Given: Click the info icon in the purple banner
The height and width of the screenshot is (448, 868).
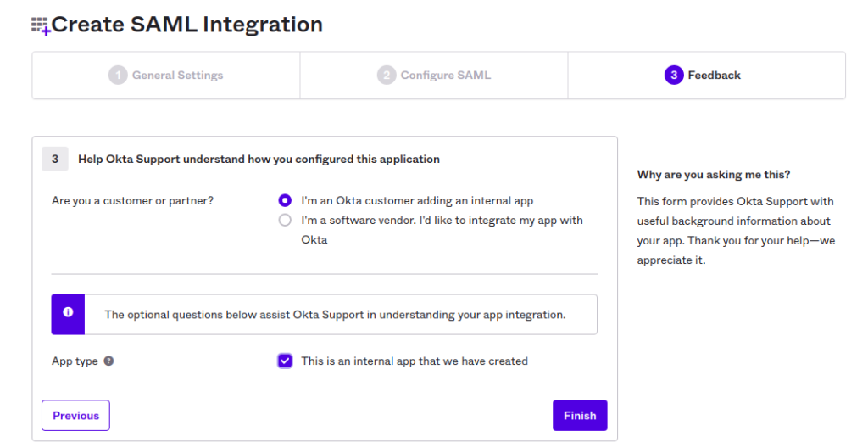Looking at the screenshot, I should click(x=68, y=312).
